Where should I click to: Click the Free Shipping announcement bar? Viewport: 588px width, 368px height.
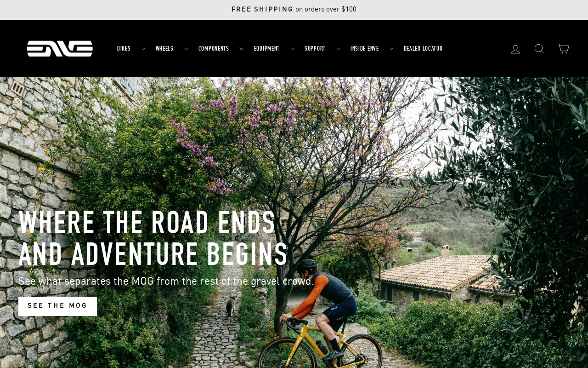(x=294, y=9)
